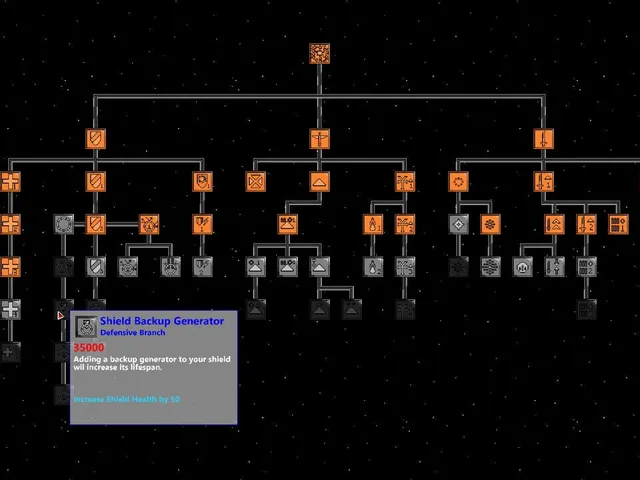Select the gray hexagon-cluster node
This screenshot has width=640, height=480.
490,267
